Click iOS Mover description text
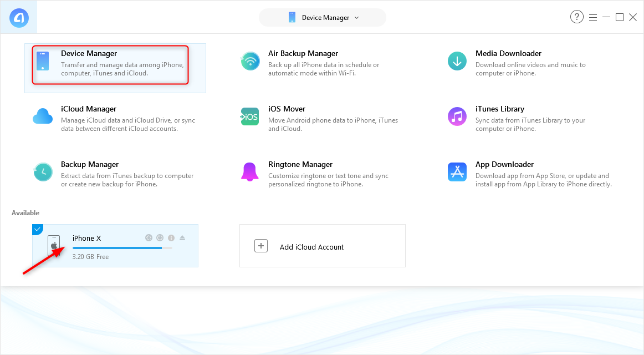644x355 pixels. tap(333, 124)
